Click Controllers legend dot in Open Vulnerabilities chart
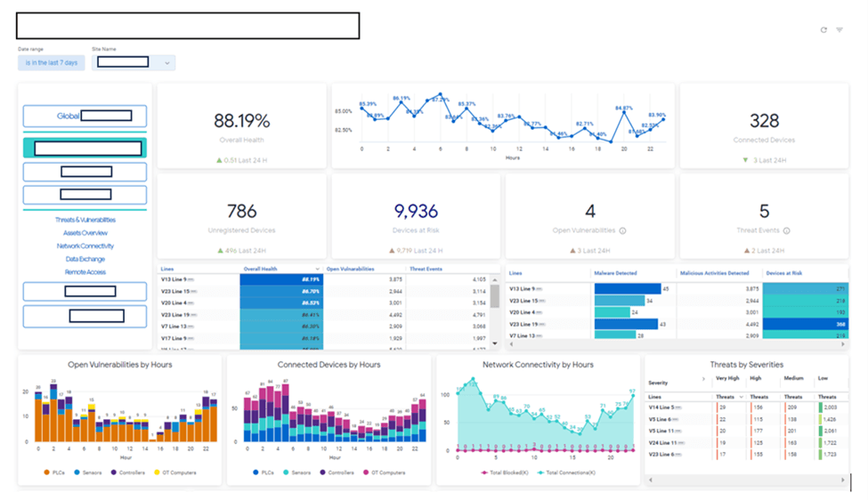This screenshot has height=500, width=868. click(x=113, y=472)
